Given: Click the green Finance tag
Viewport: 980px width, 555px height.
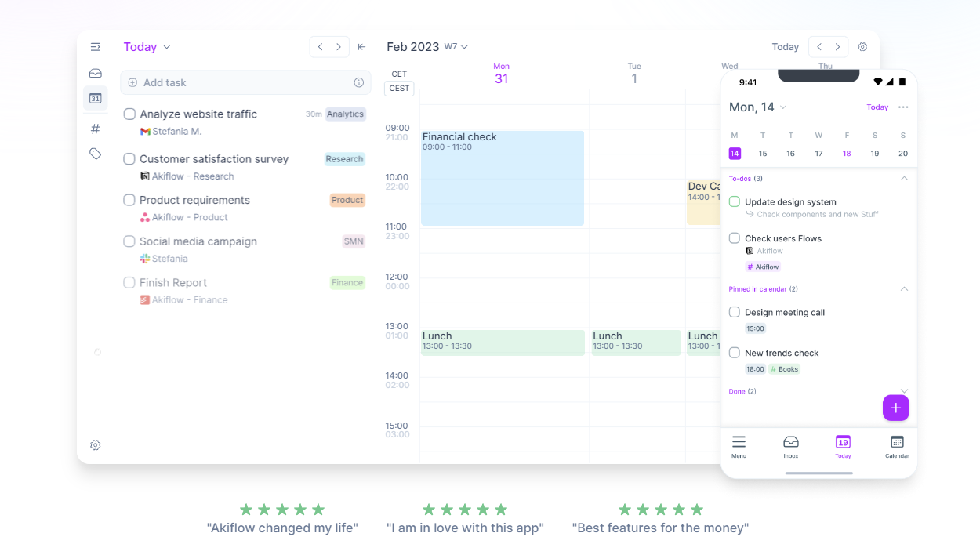Looking at the screenshot, I should 347,282.
